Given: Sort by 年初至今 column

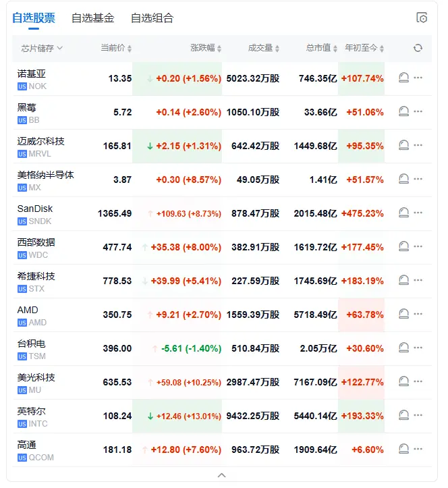Looking at the screenshot, I should click(x=364, y=48).
